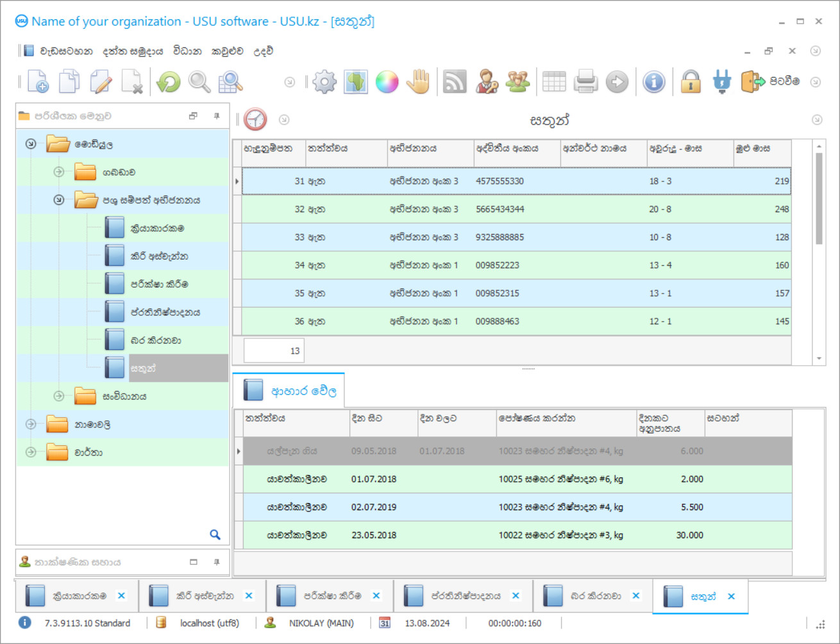The height and width of the screenshot is (644, 840).
Task: Click the map icon in toolbar
Action: click(x=356, y=82)
